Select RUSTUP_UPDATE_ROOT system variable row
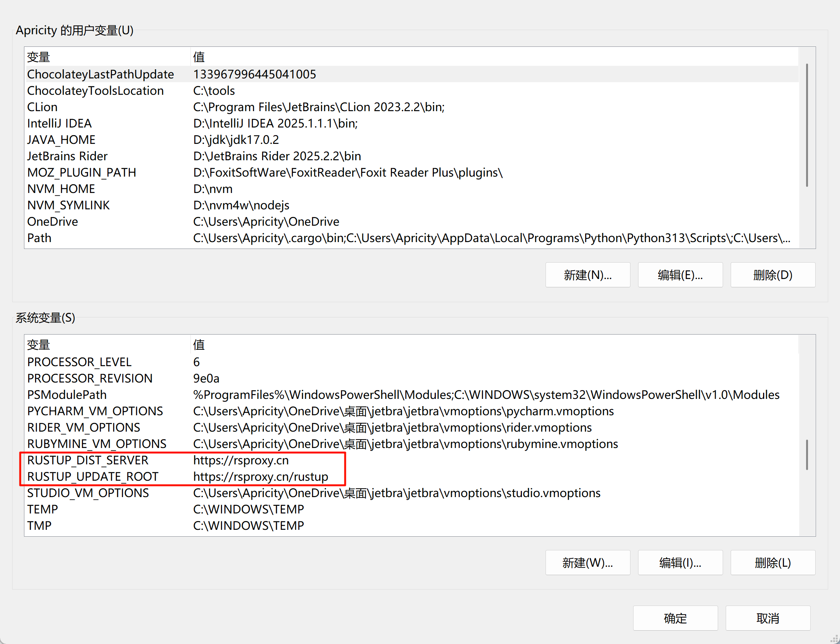 point(93,477)
